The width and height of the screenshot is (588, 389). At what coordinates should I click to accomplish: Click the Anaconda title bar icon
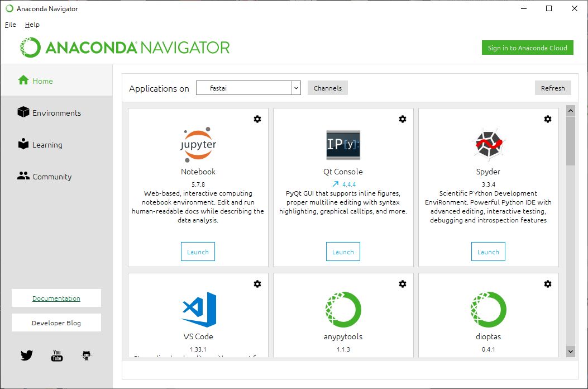[9, 8]
